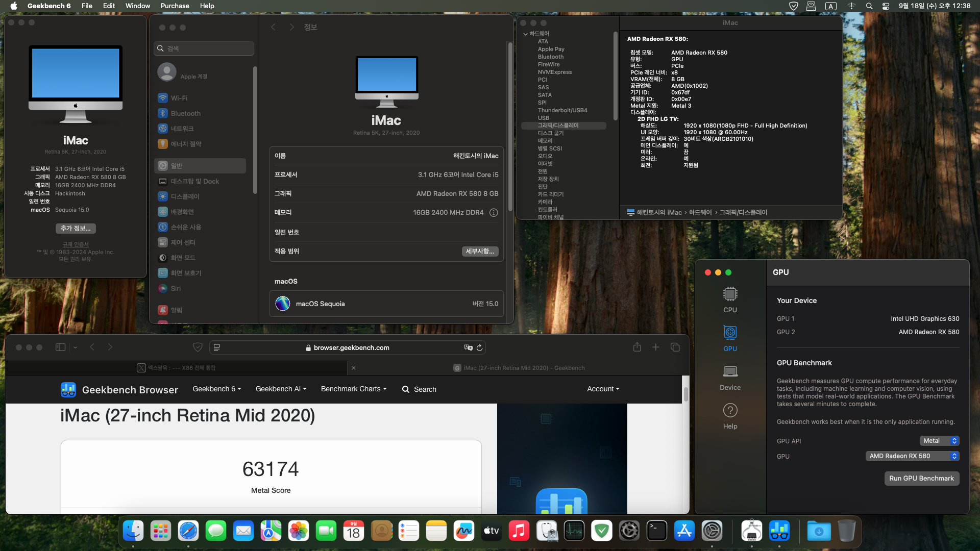Click Safari page vertical scrollbar
Image resolution: width=980 pixels, height=551 pixels.
(x=685, y=394)
